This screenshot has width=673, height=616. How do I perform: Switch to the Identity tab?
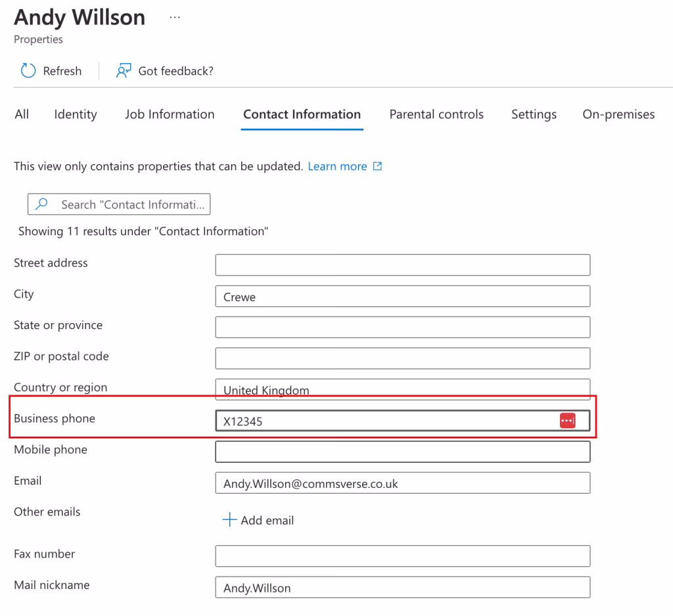75,114
